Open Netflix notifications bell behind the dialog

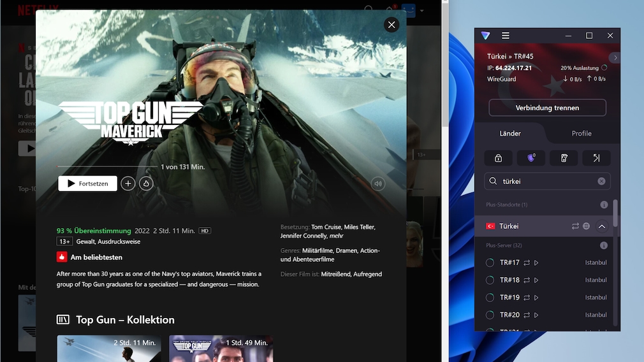(x=390, y=9)
